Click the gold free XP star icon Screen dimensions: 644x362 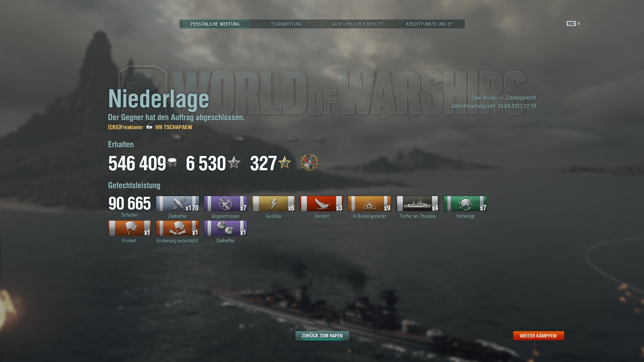pyautogui.click(x=284, y=163)
